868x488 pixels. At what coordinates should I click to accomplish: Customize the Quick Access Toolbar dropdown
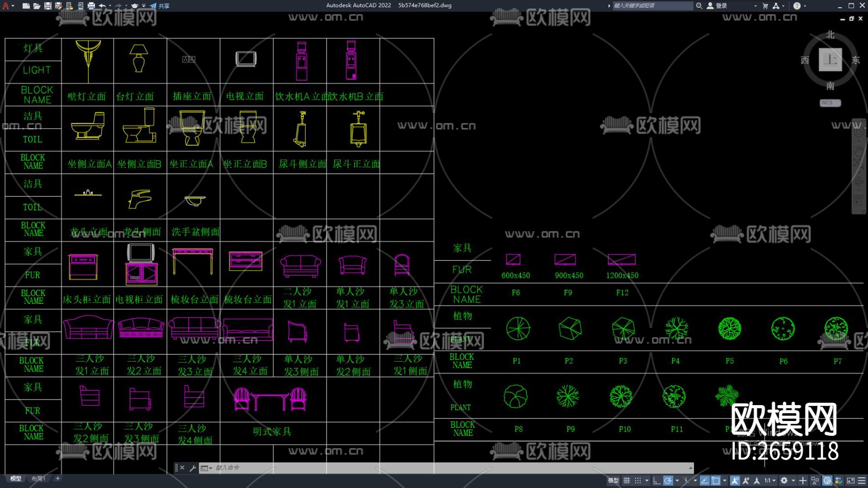[144, 6]
